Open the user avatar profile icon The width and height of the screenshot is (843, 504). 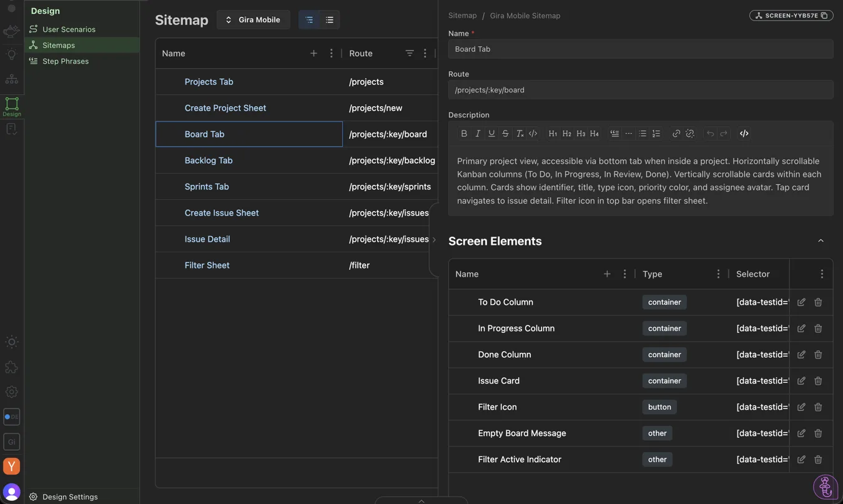click(11, 492)
